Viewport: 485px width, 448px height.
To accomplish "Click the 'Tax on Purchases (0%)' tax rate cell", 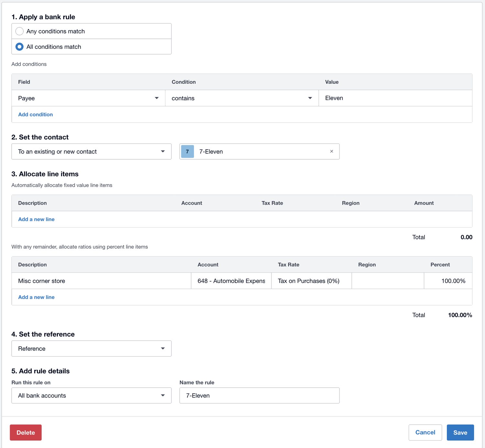I will (x=311, y=281).
